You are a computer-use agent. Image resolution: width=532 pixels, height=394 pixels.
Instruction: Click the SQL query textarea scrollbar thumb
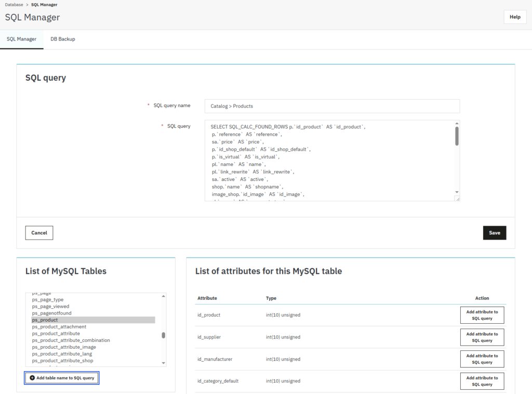point(457,136)
